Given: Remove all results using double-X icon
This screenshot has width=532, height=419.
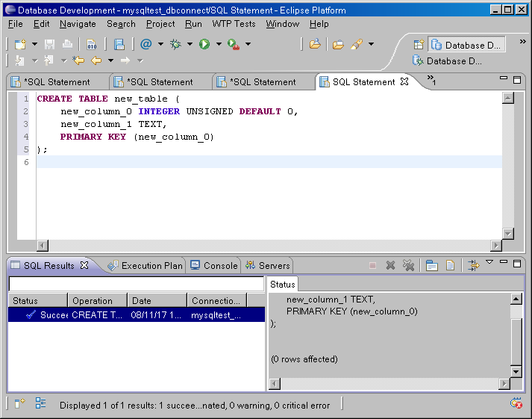Looking at the screenshot, I should tap(408, 265).
